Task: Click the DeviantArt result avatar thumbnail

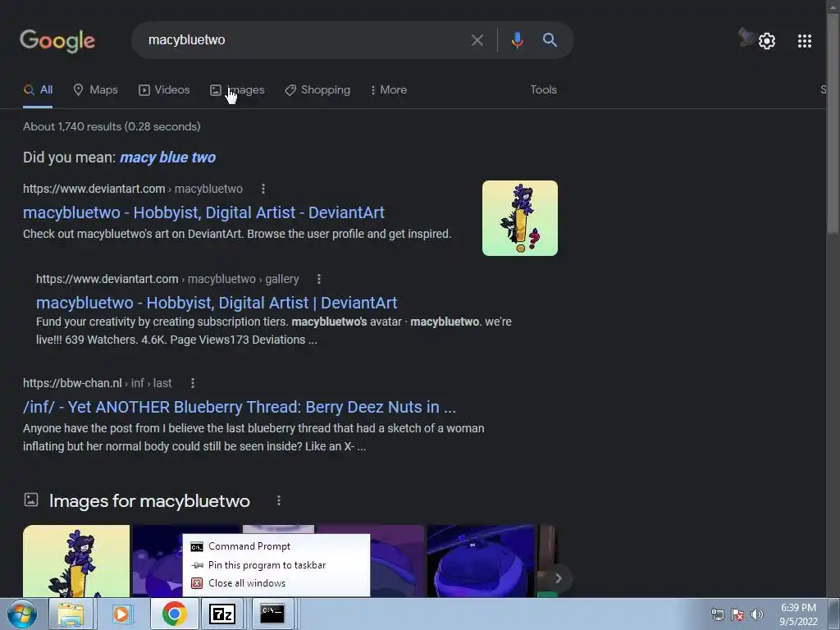Action: coord(519,218)
